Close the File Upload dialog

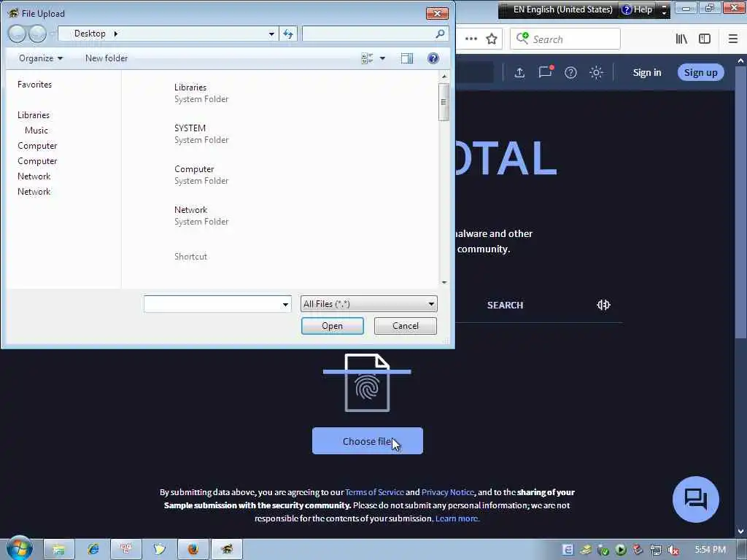click(x=437, y=13)
